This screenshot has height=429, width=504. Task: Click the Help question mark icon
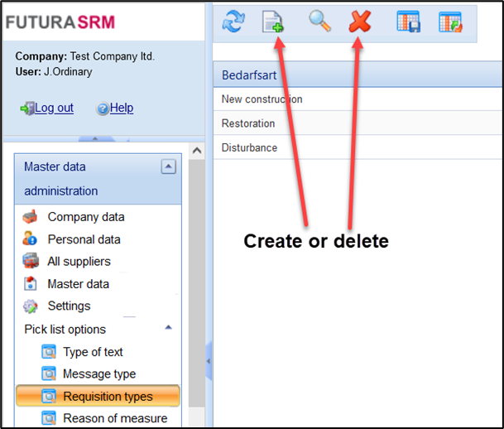103,108
